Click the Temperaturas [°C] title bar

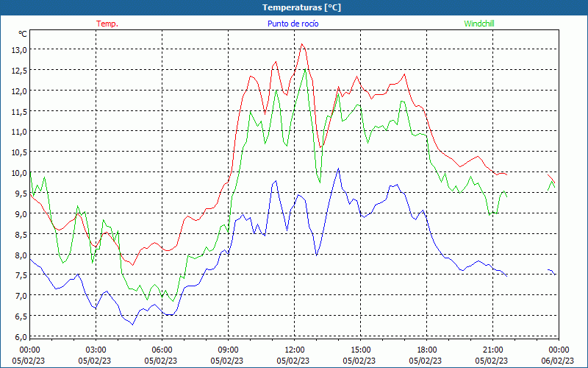pos(294,7)
